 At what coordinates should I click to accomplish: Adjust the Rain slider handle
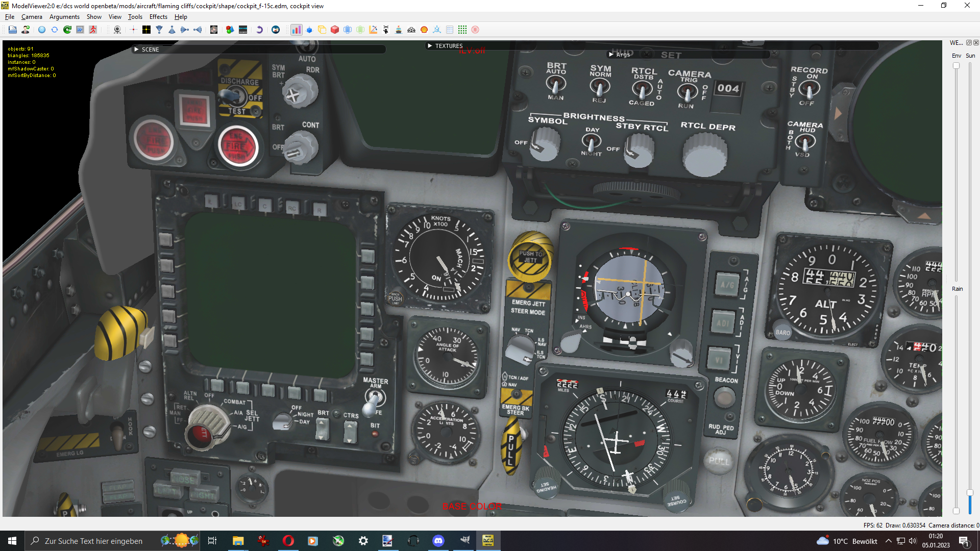pos(956,511)
